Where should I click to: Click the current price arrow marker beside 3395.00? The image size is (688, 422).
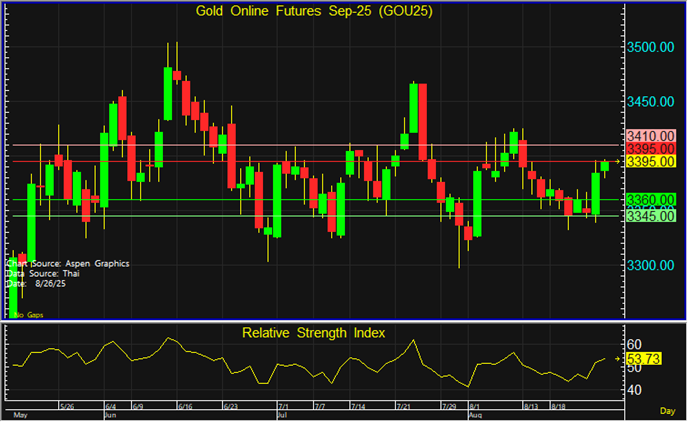tap(615, 162)
